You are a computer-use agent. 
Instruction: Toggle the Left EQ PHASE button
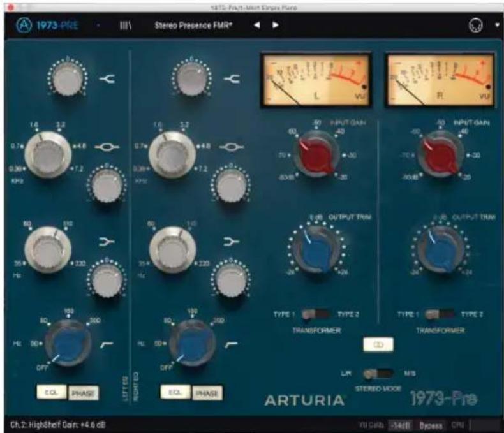tap(83, 393)
